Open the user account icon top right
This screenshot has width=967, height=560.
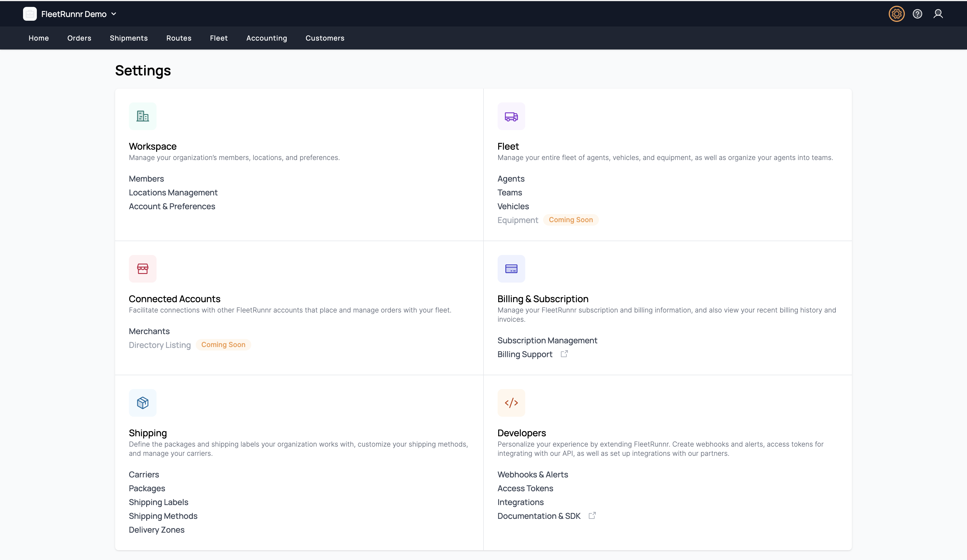tap(939, 14)
